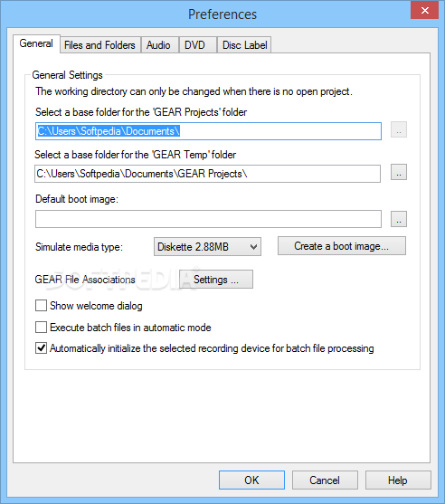Open Help for Preferences
Image resolution: width=445 pixels, height=504 pixels.
point(398,480)
